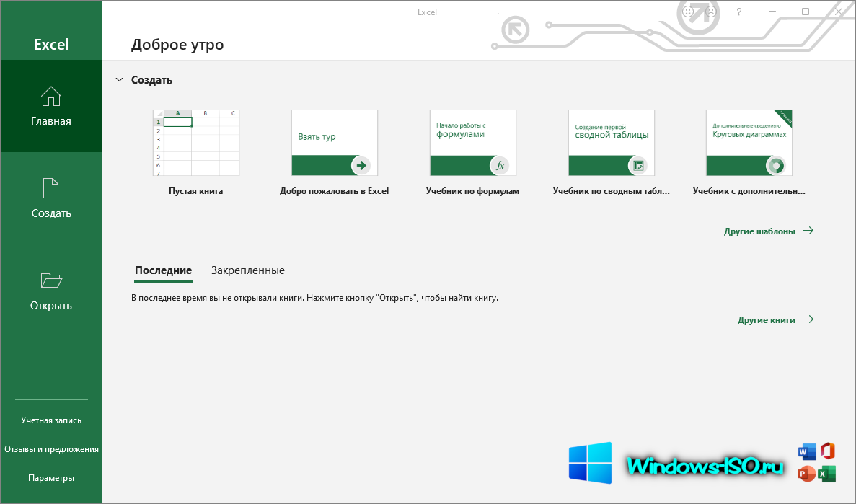Click the frowning face feedback icon

tap(711, 12)
